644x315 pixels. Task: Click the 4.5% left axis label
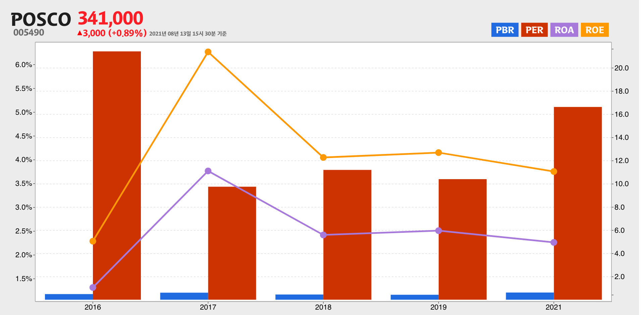23,137
